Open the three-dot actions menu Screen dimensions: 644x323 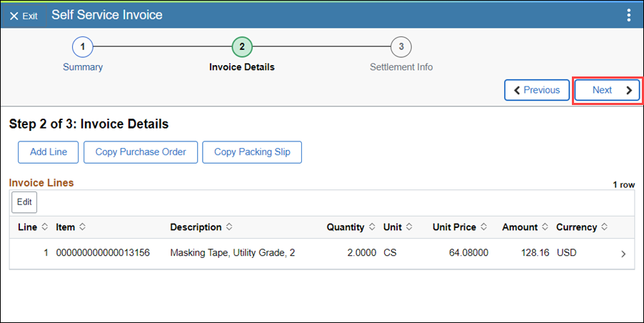(x=628, y=15)
